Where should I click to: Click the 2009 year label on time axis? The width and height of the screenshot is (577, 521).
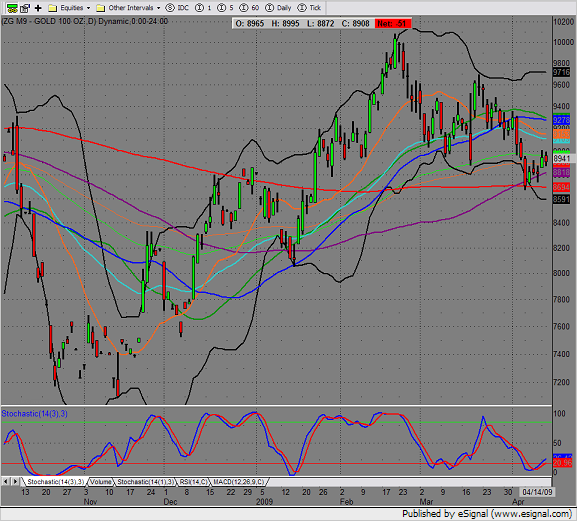tap(264, 502)
